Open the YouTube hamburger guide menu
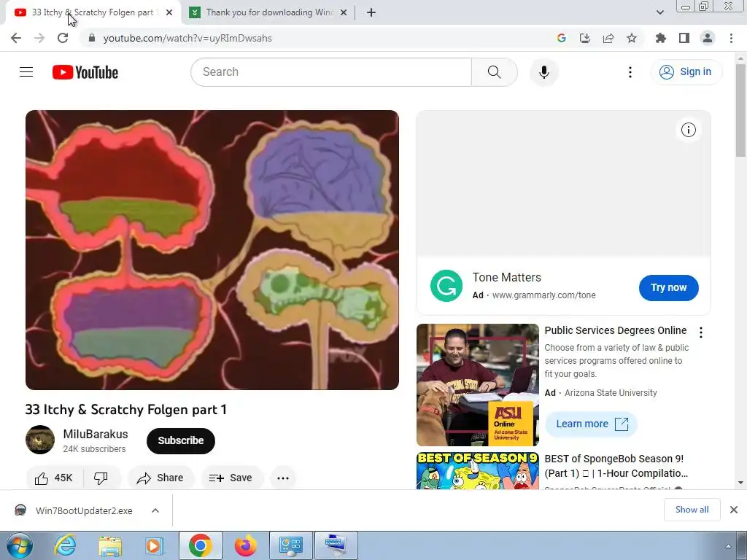 26,72
